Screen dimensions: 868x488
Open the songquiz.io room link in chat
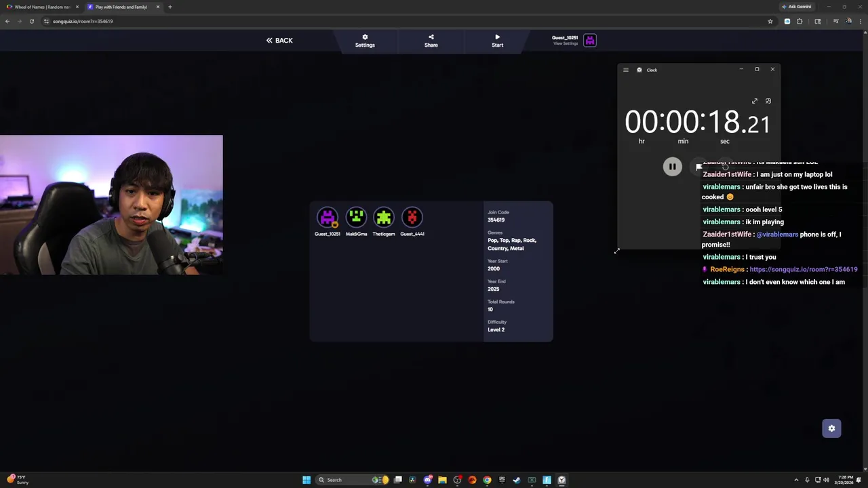804,269
